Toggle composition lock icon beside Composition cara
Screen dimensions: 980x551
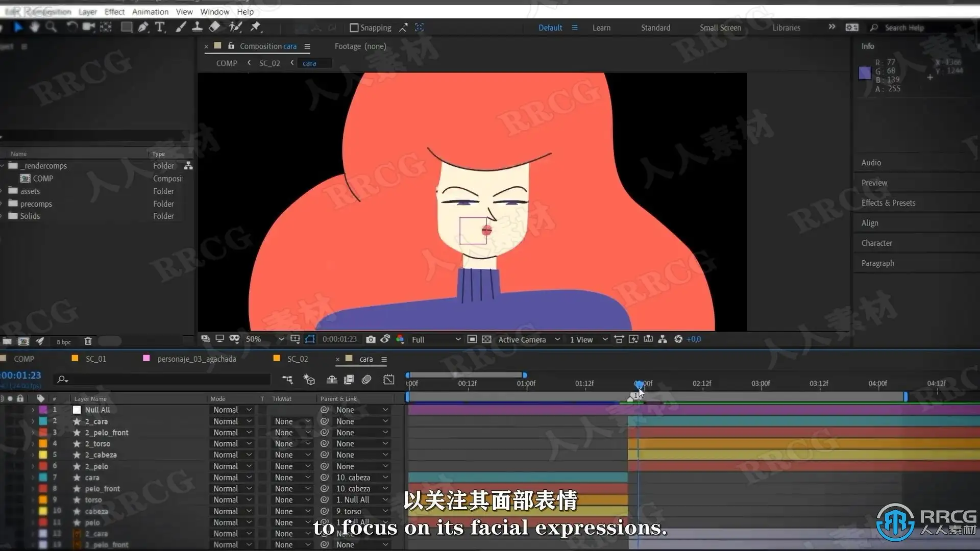[x=231, y=46]
